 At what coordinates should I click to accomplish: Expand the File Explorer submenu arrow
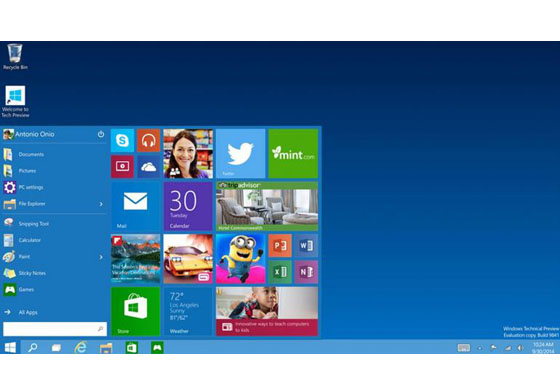coord(101,204)
